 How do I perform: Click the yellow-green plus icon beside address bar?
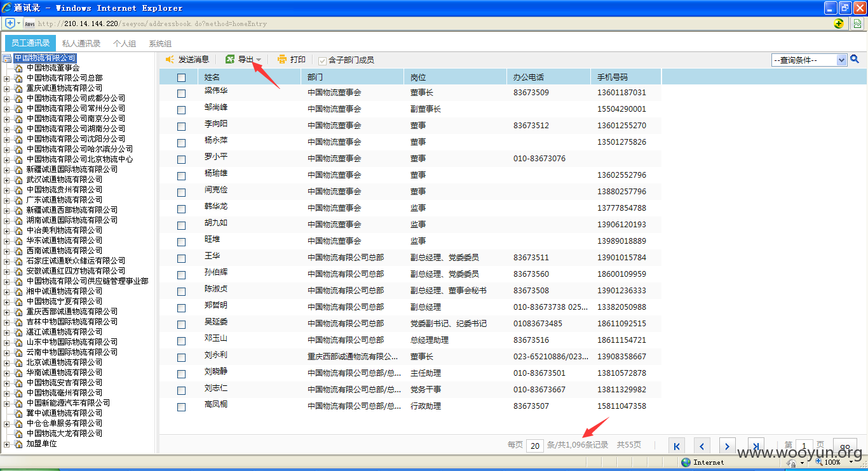839,23
